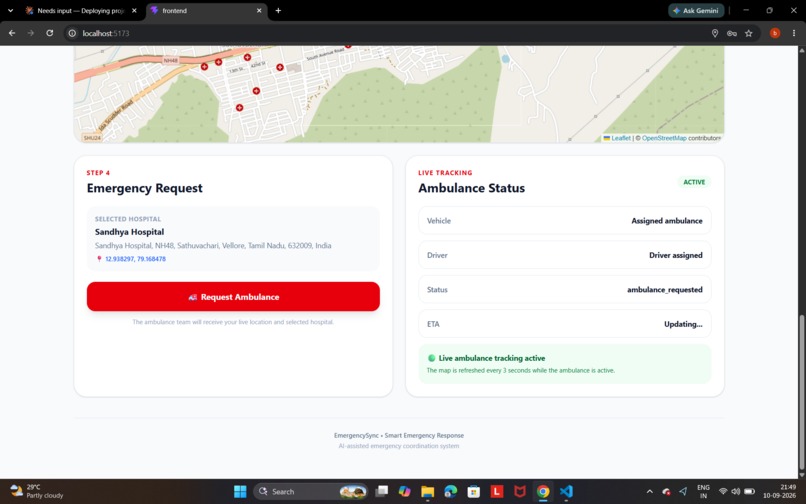Screen dimensions: 806x504
Task: Switch to Google Chrome in the taskbar
Action: pyautogui.click(x=543, y=491)
